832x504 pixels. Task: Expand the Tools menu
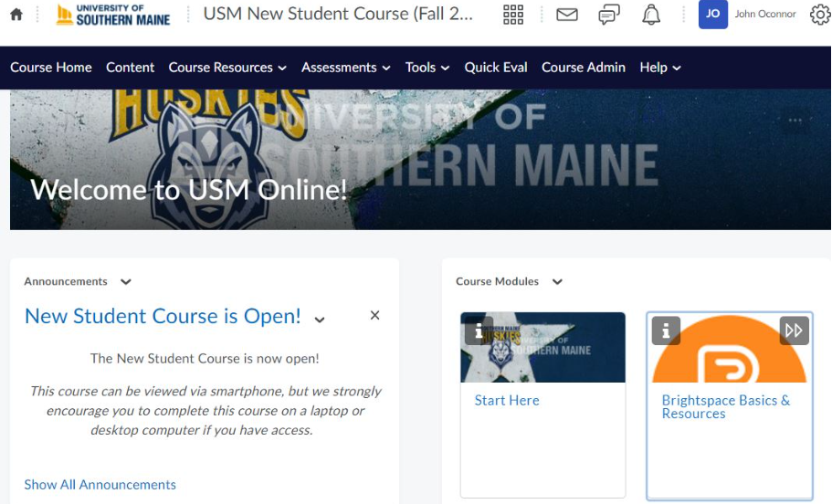point(427,68)
